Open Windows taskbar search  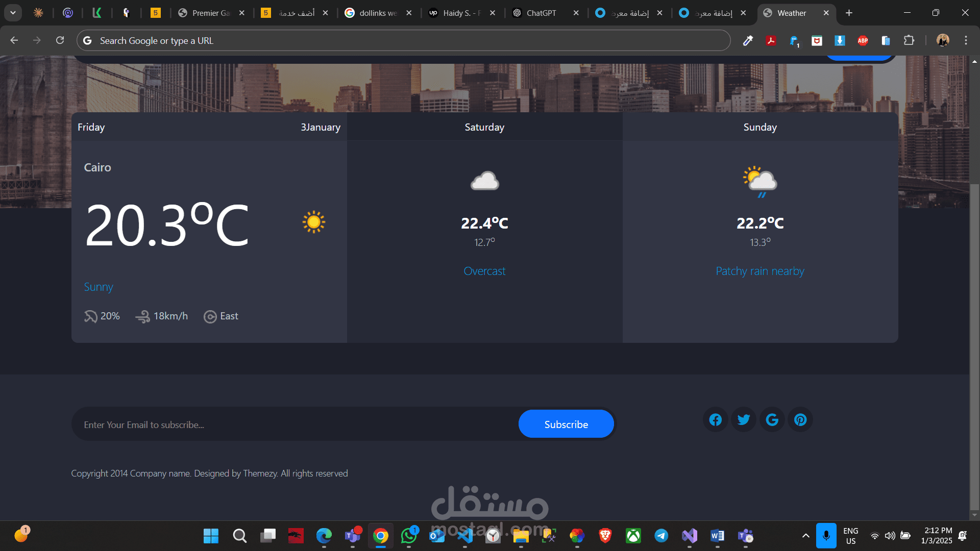(239, 536)
